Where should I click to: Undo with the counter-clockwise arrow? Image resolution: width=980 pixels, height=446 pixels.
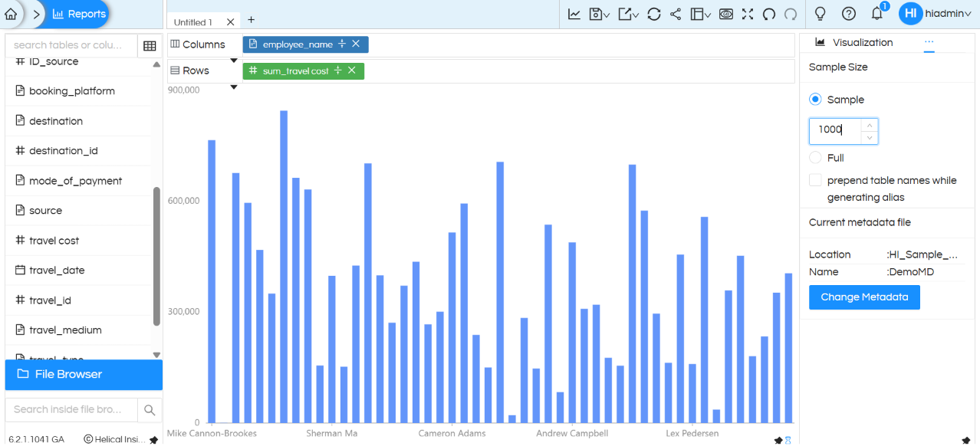tap(769, 14)
